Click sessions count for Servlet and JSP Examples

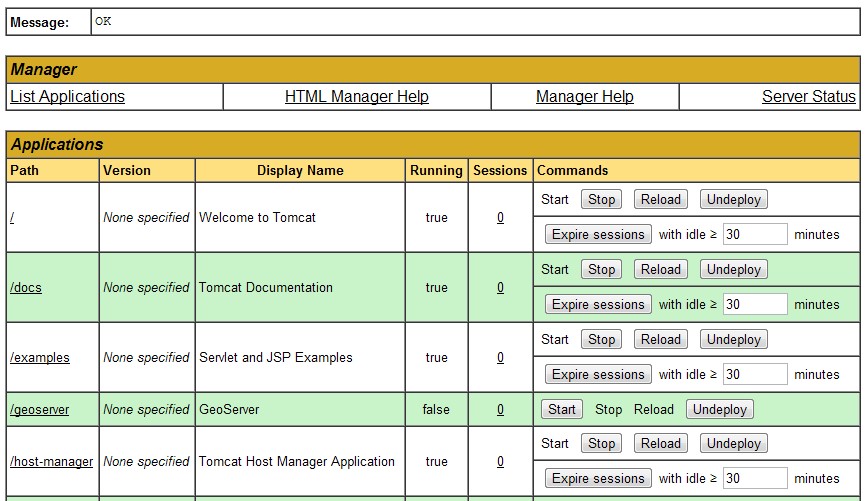500,358
